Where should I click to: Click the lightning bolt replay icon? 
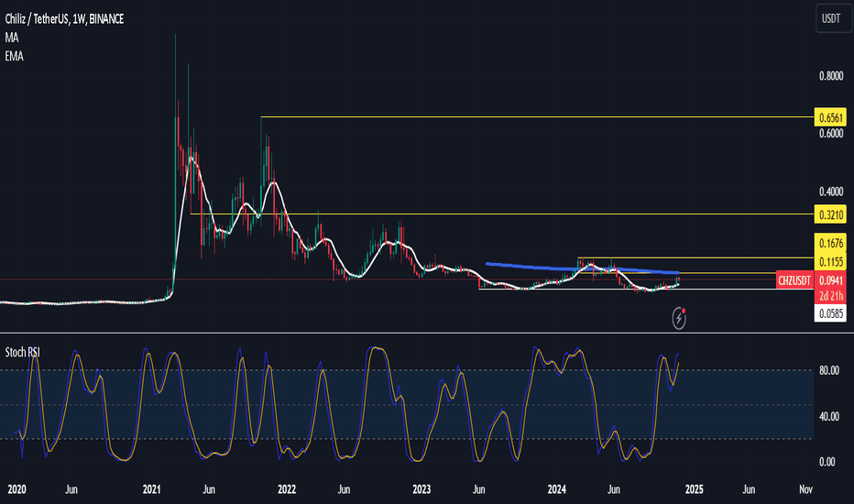(x=679, y=318)
